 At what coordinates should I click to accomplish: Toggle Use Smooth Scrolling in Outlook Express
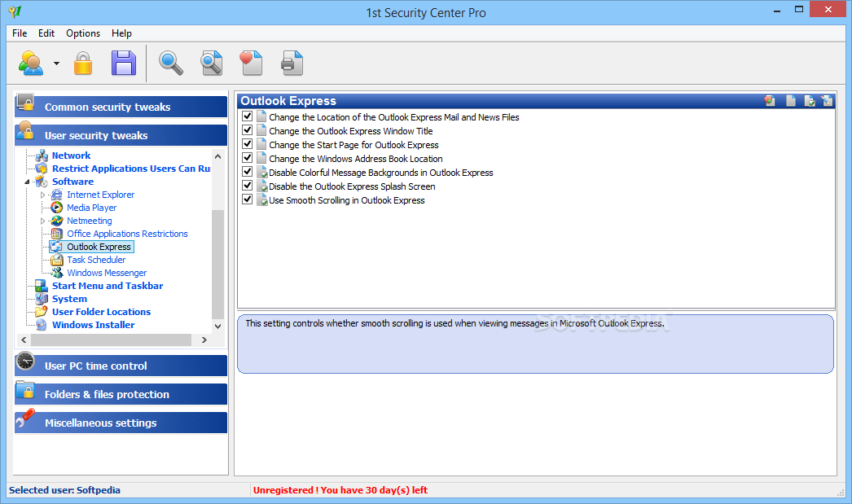tap(248, 199)
